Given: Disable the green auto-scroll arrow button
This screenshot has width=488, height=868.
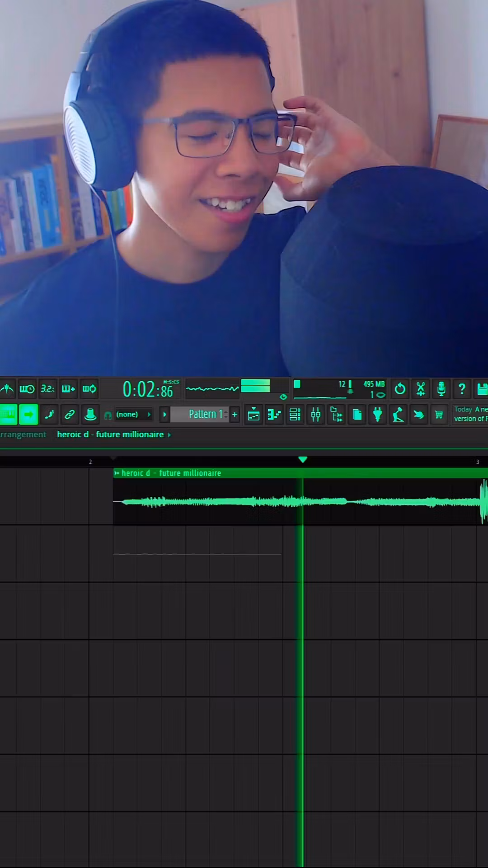Looking at the screenshot, I should click(x=28, y=414).
